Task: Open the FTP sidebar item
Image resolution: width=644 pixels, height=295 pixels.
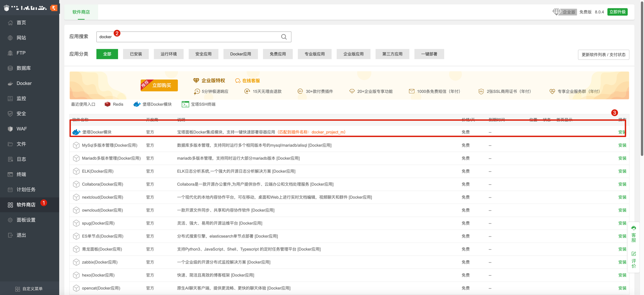Action: [x=30, y=53]
